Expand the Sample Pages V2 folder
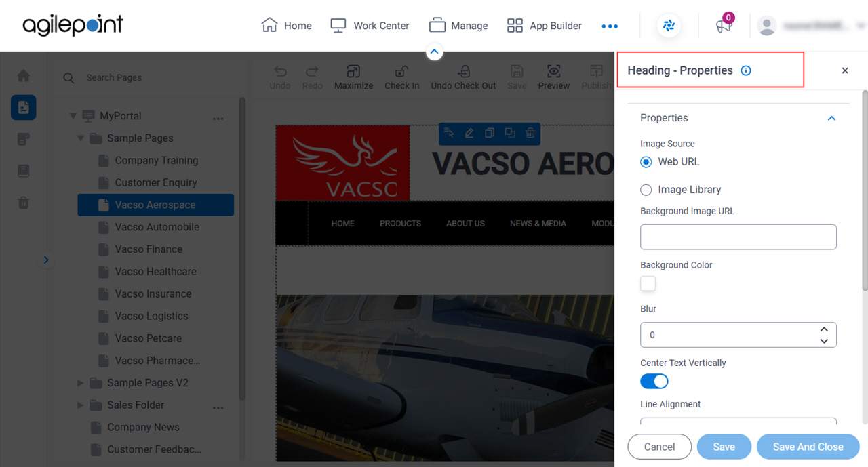 [81, 383]
